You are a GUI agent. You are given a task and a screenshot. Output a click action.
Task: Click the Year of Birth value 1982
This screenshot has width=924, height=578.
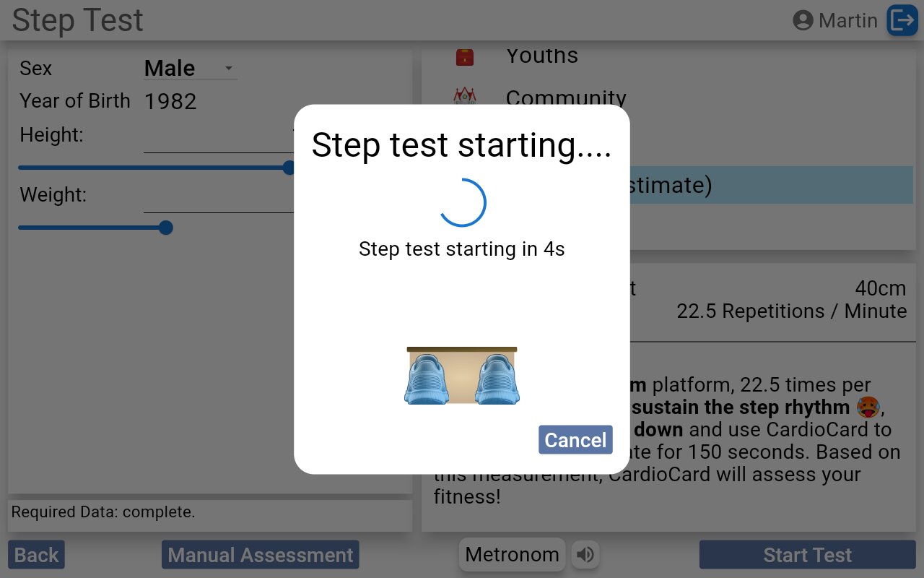click(170, 102)
